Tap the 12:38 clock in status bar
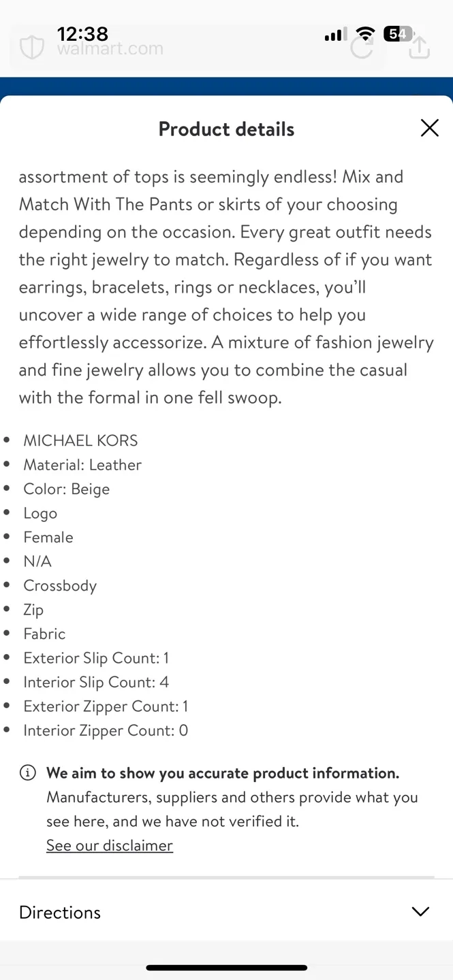The height and width of the screenshot is (980, 453). click(x=82, y=33)
